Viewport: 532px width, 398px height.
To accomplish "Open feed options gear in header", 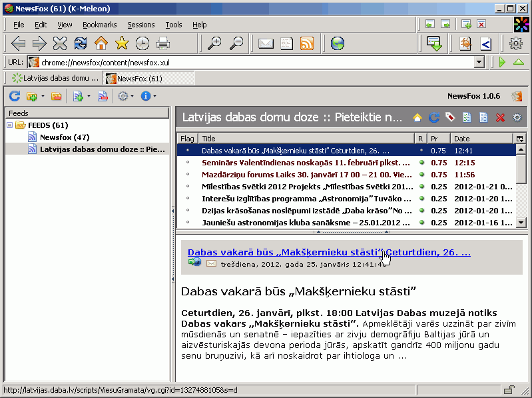I will tap(517, 117).
